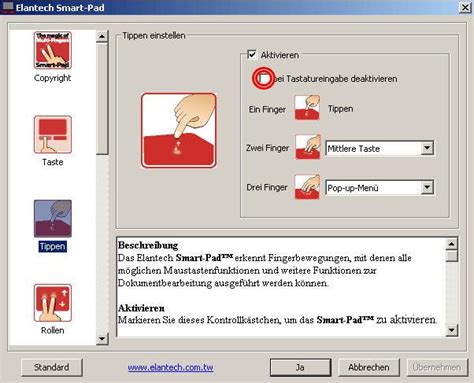This screenshot has height=383, width=474.
Task: Select the Tippen section icon
Action: tap(53, 219)
